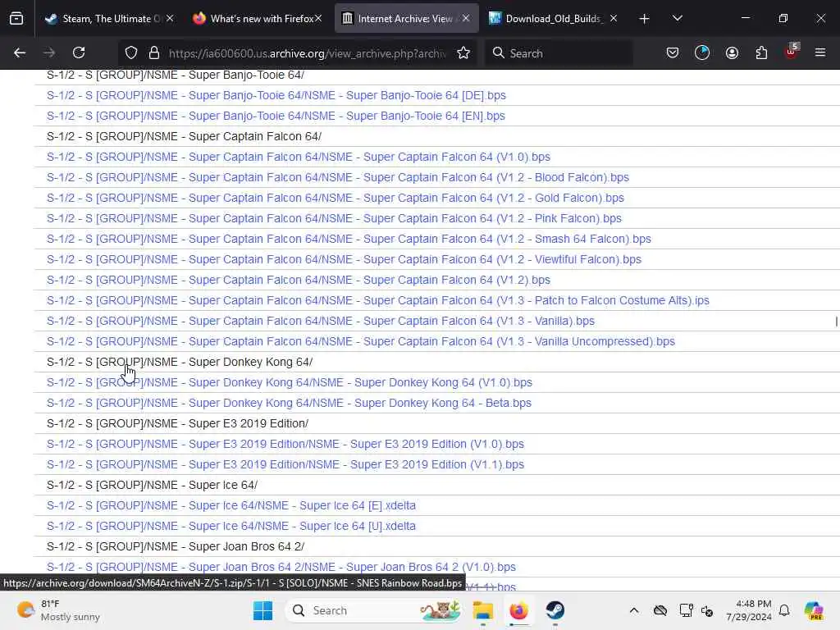Open the V1.2 - Viewtiful Falcon.bps link
840x630 pixels.
click(x=344, y=259)
